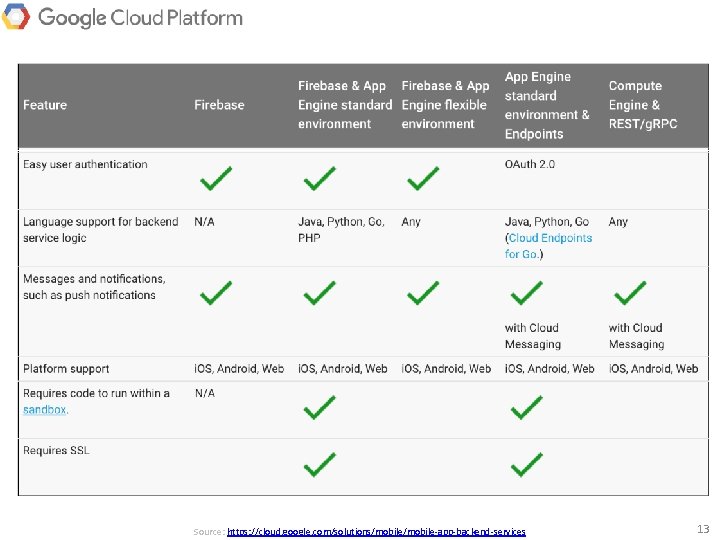Image resolution: width=720 pixels, height=540 pixels.
Task: Click the Firebase easy user authentication checkmark
Action: 216,180
